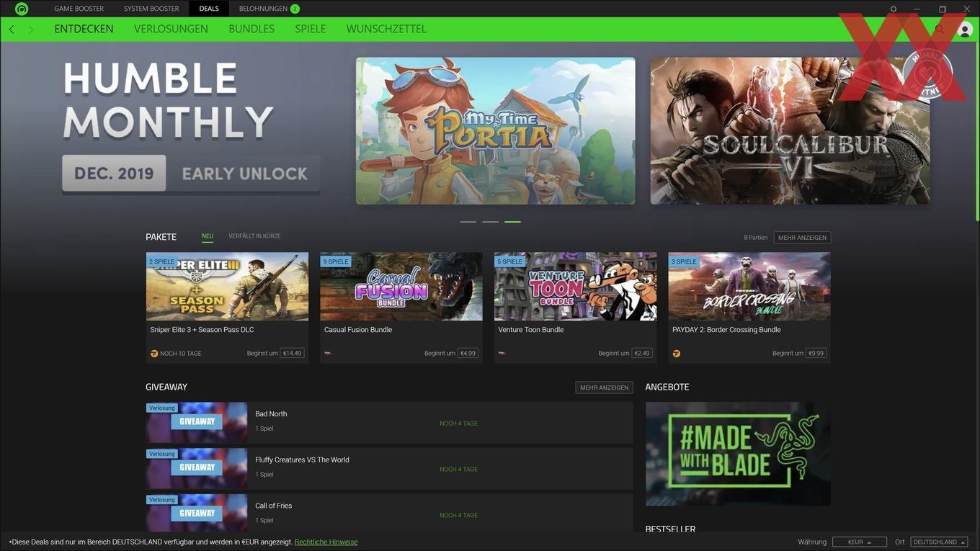Open the search magnifier icon
980x551 pixels.
click(x=939, y=30)
